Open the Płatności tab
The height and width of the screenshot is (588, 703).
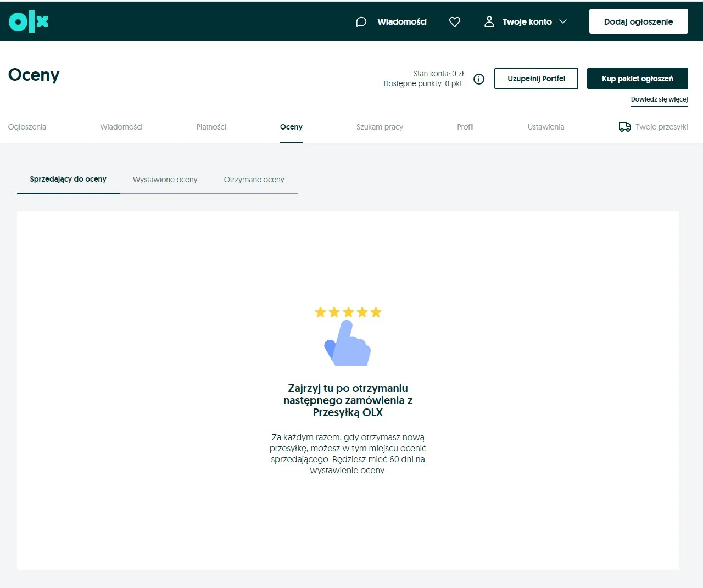coord(211,127)
